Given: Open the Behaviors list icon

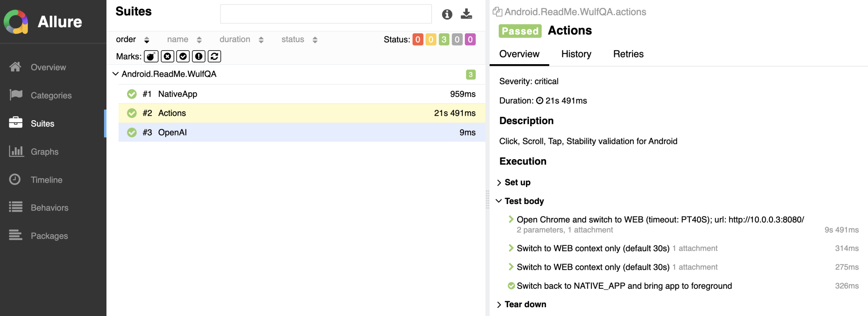Looking at the screenshot, I should pos(16,207).
